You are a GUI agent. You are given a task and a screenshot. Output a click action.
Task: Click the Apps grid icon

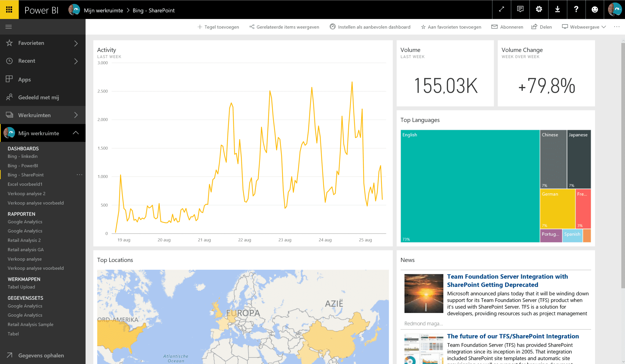9,79
